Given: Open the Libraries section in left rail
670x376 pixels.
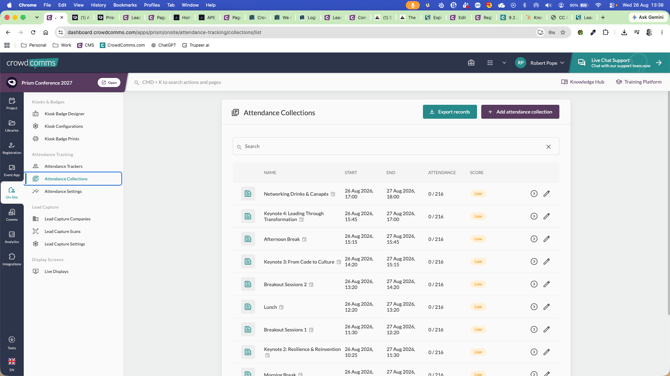Looking at the screenshot, I should point(12,126).
